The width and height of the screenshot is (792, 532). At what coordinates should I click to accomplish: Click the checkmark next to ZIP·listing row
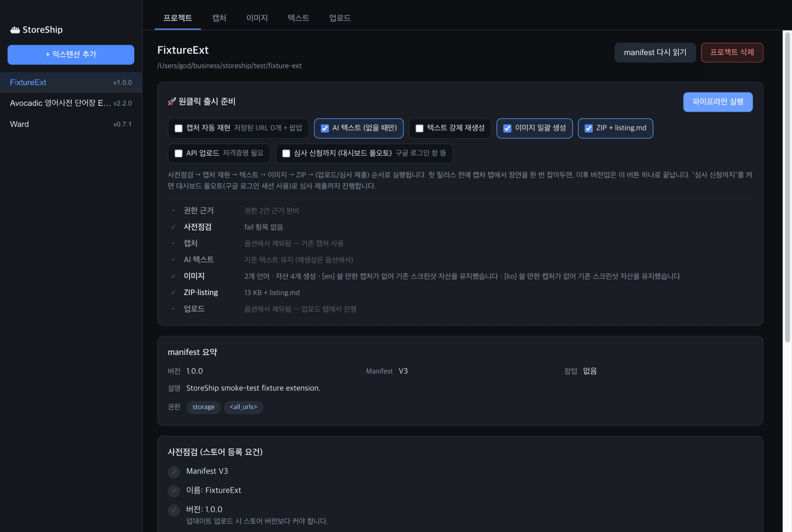pos(173,292)
